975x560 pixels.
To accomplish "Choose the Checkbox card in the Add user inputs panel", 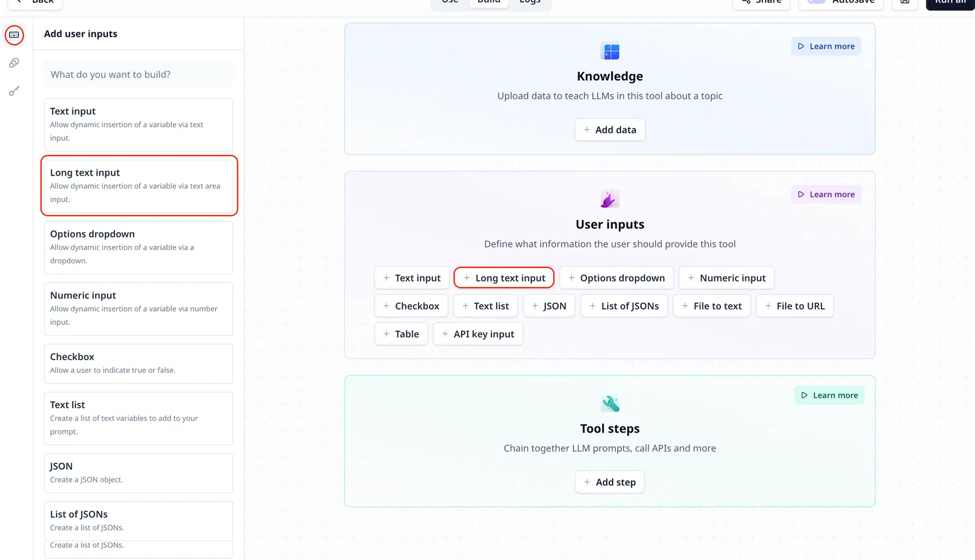I will (138, 364).
